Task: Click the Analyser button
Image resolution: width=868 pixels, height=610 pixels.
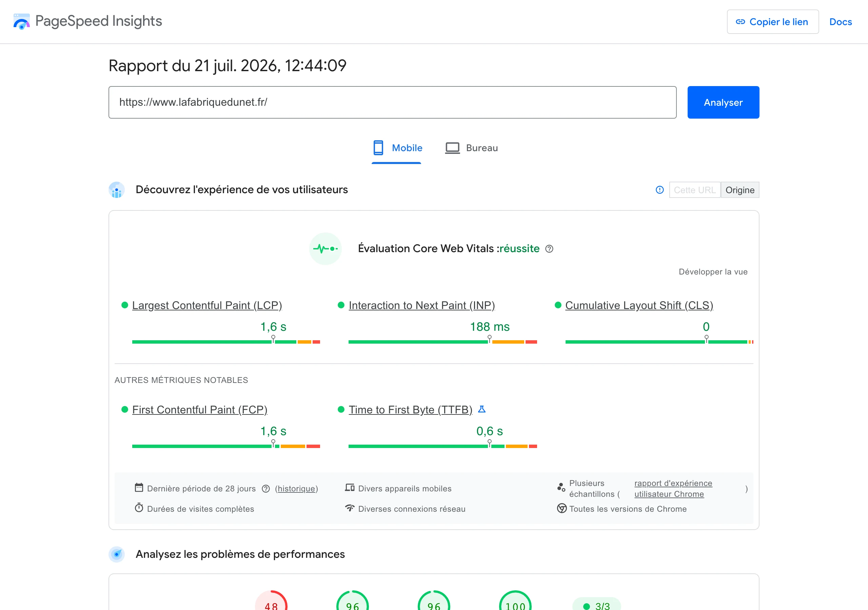Action: click(x=723, y=102)
